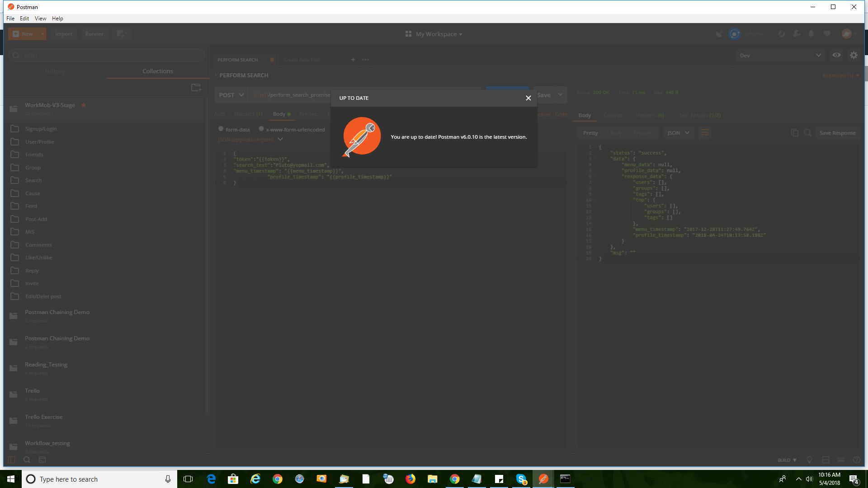
Task: Open the POST request method dropdown
Action: pyautogui.click(x=231, y=95)
